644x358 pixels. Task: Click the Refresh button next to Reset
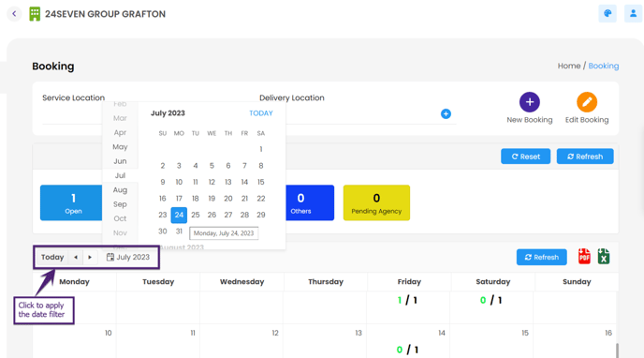(x=585, y=157)
